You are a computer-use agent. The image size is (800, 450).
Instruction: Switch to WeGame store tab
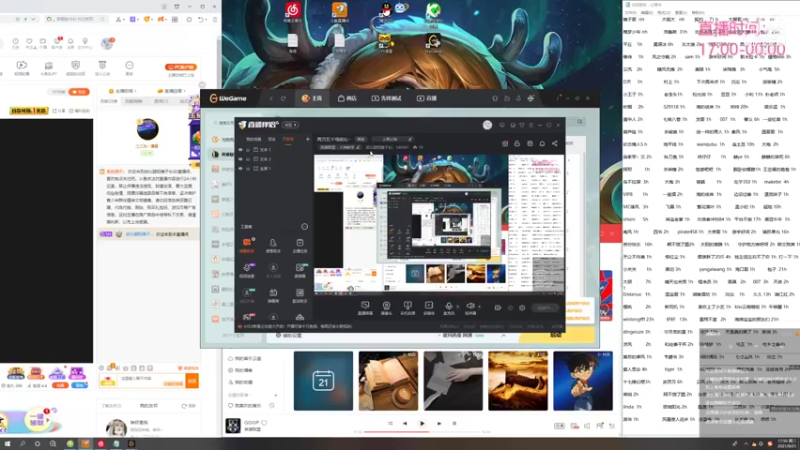coord(347,98)
